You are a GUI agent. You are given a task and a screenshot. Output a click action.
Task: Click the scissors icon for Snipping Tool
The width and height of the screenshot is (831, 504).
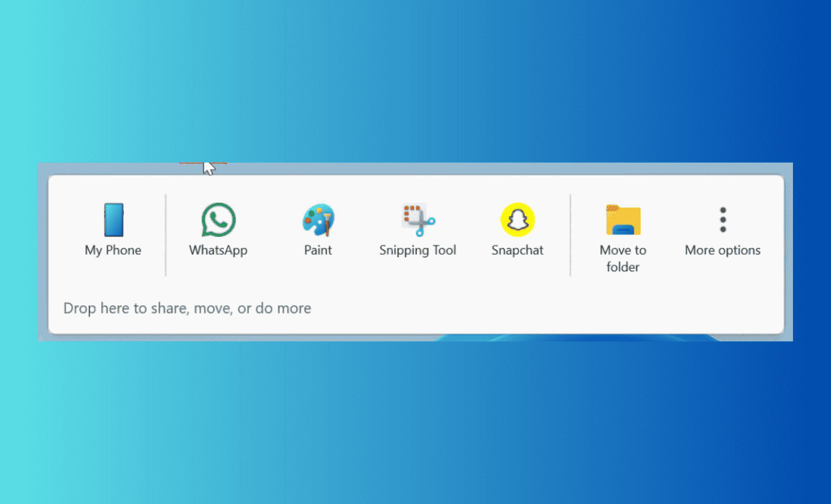[417, 218]
